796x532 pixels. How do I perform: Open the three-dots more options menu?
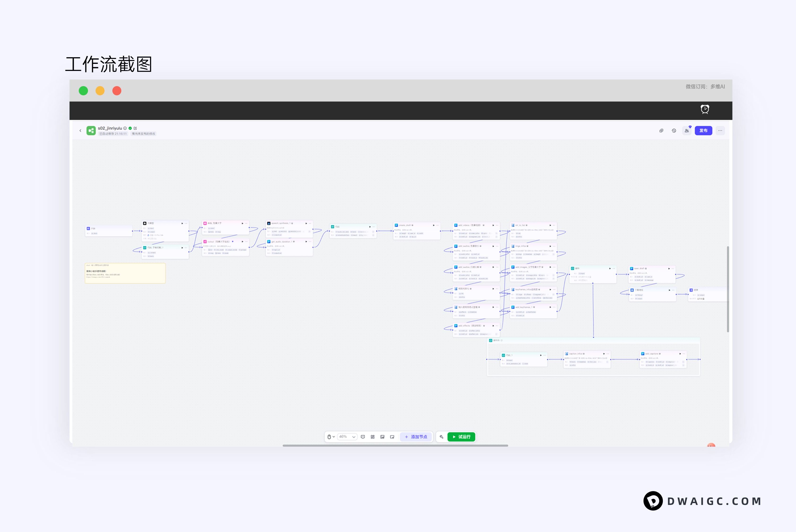tap(720, 131)
